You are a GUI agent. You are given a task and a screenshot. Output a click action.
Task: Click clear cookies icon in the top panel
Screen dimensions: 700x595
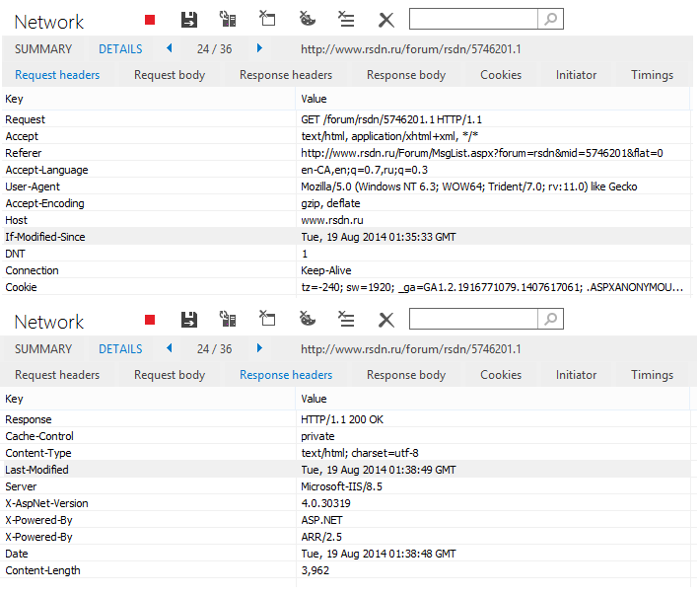(308, 19)
